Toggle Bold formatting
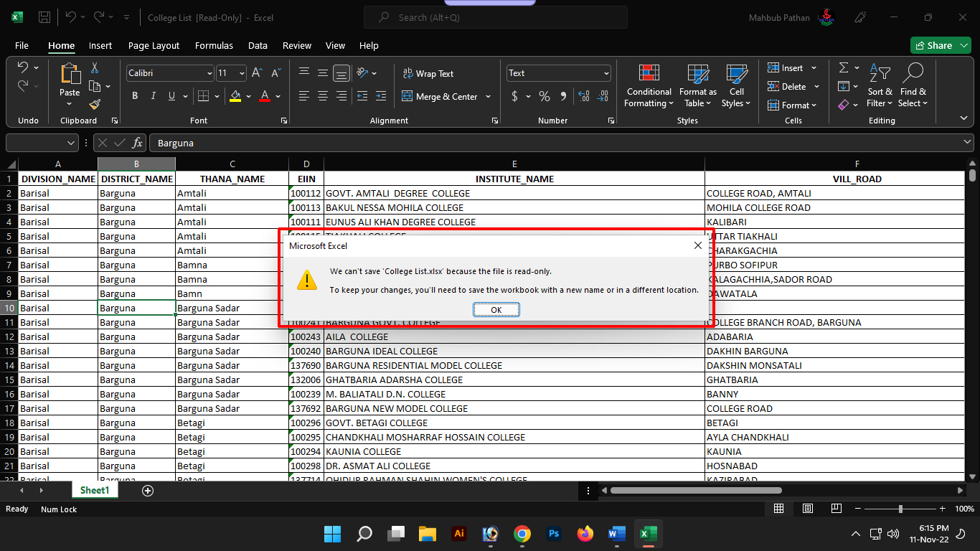Screen dimensions: 980x551 point(135,96)
